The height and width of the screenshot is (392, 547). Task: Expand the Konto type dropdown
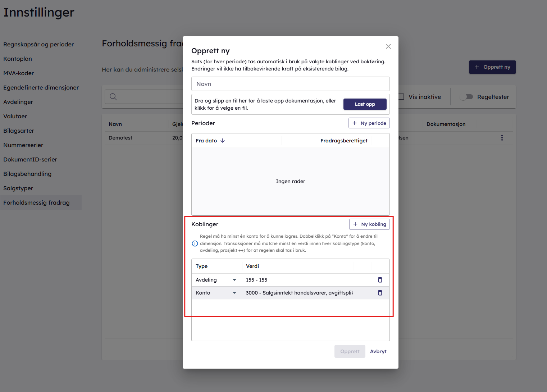click(x=234, y=293)
